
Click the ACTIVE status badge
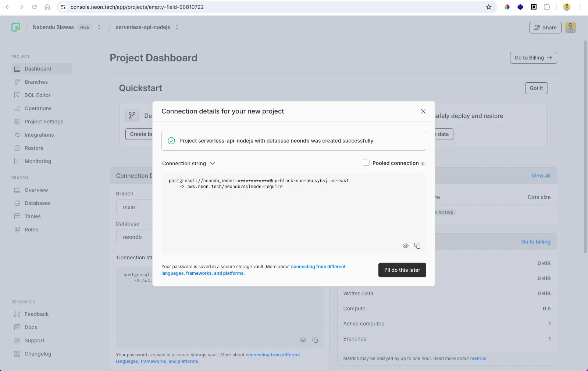[445, 212]
